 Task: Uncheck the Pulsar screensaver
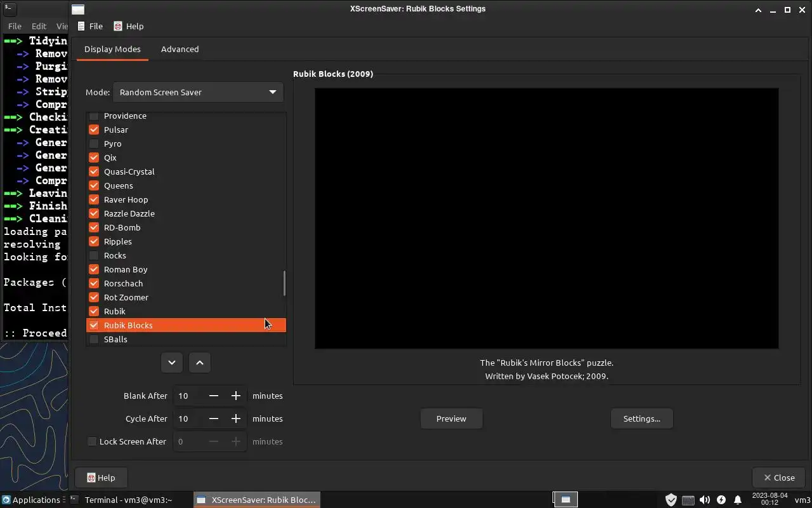(94, 130)
